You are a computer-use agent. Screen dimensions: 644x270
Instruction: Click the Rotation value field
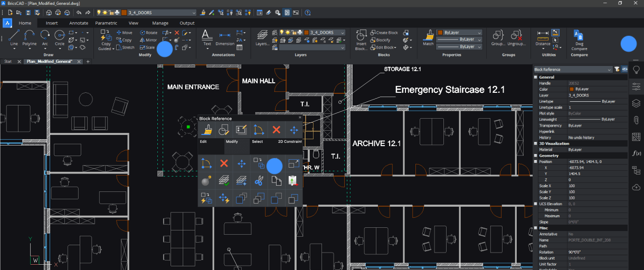coord(598,252)
